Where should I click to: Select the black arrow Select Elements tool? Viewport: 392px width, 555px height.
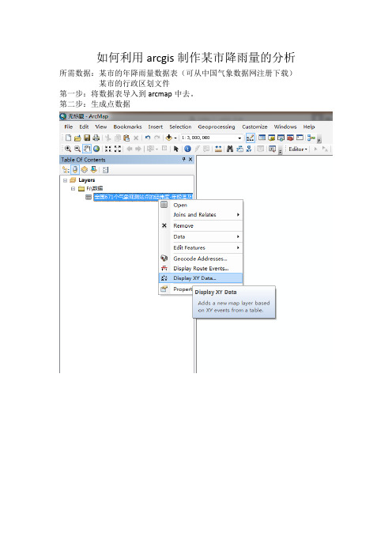175,149
